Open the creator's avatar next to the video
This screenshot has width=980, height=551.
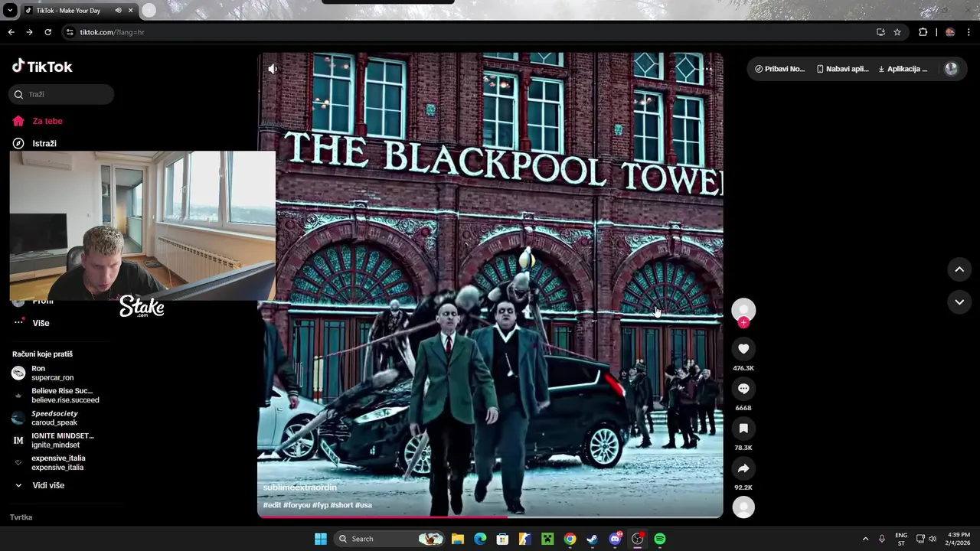point(743,309)
